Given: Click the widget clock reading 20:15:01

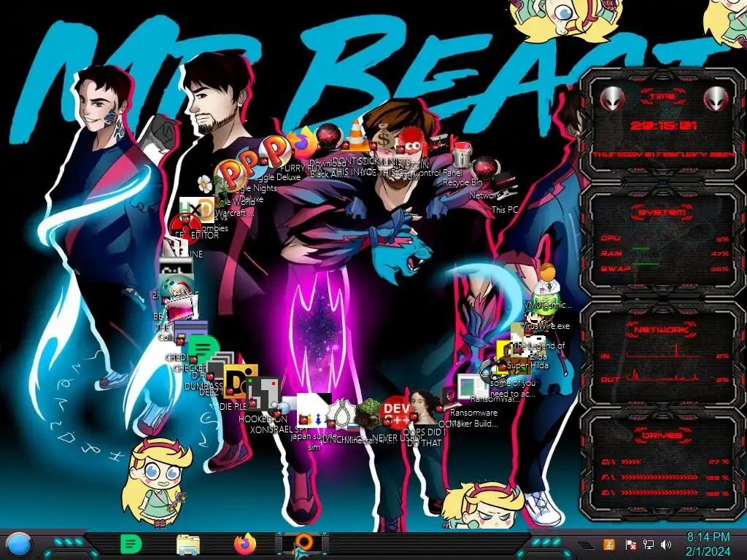Looking at the screenshot, I should coord(664,125).
